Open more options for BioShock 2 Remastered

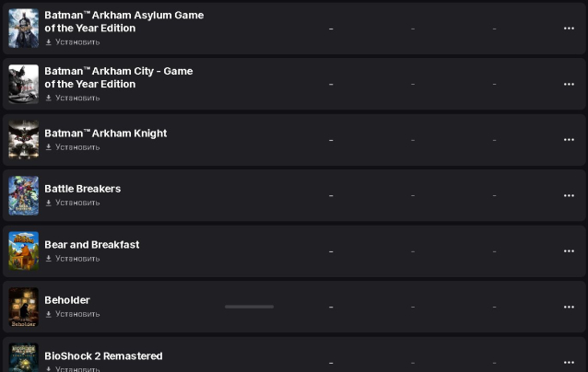point(569,361)
